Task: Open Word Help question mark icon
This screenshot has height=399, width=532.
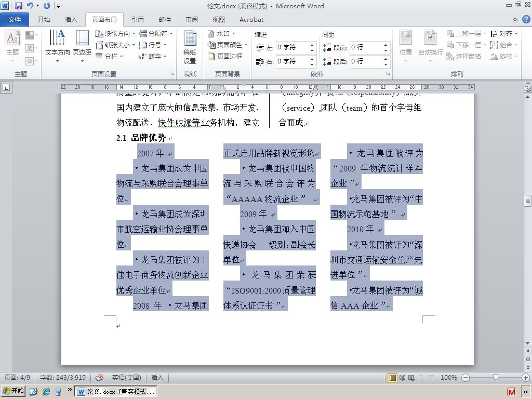Action: (526, 19)
